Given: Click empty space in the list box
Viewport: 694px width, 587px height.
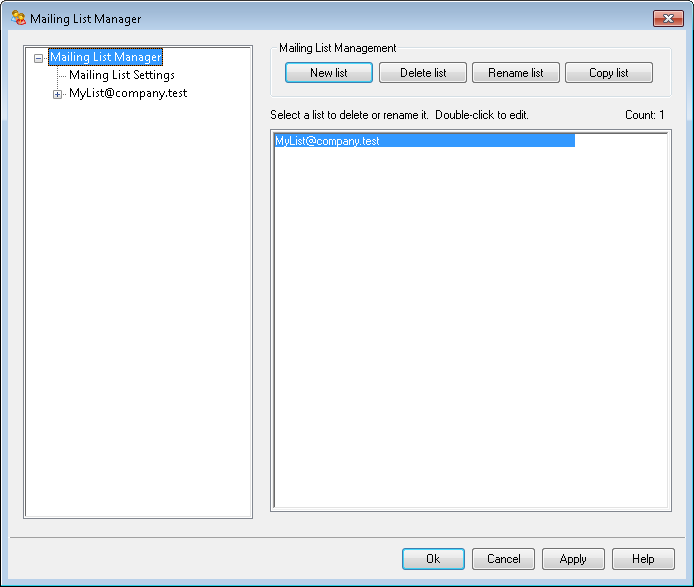Looking at the screenshot, I should point(470,330).
